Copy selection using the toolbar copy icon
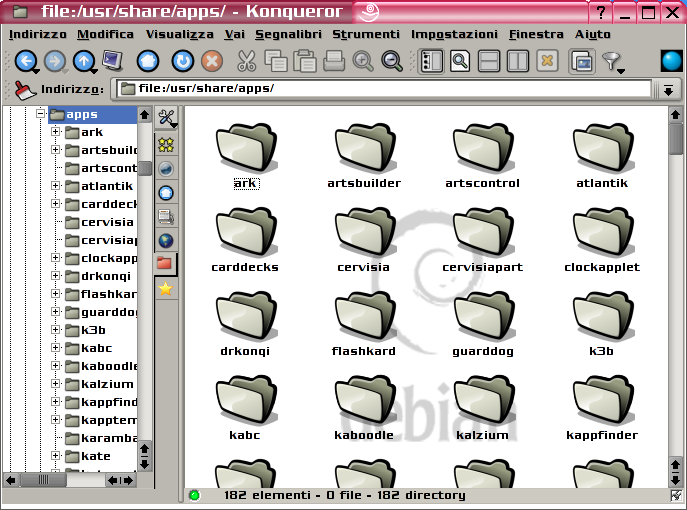687x510 pixels. pyautogui.click(x=276, y=61)
